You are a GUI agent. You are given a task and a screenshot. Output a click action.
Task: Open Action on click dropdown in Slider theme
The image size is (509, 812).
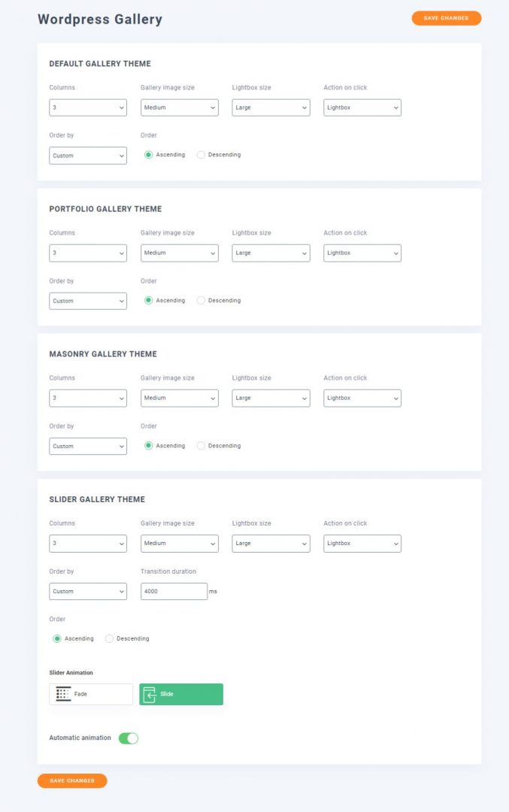coord(362,544)
